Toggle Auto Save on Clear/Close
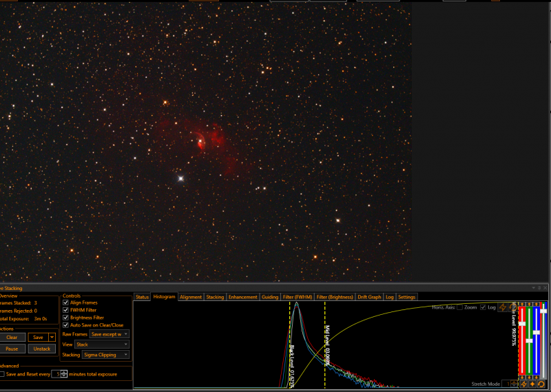The height and width of the screenshot is (392, 551). pos(65,325)
